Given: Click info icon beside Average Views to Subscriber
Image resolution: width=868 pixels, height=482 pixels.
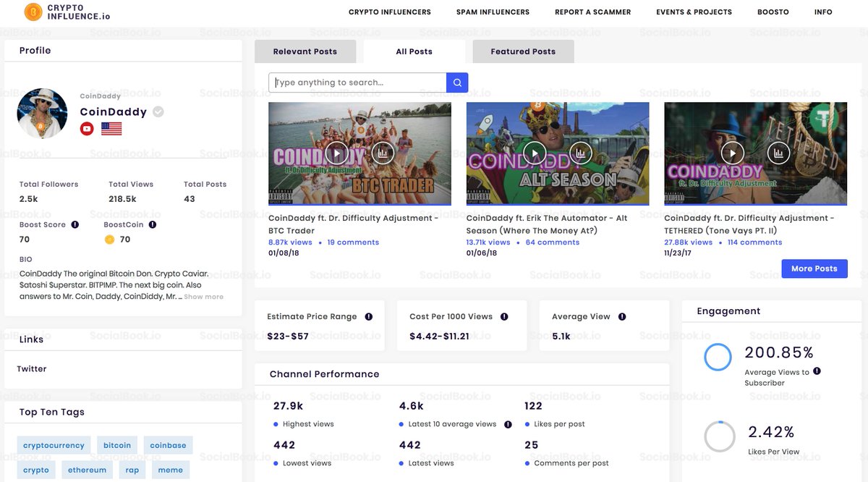Looking at the screenshot, I should [x=817, y=371].
